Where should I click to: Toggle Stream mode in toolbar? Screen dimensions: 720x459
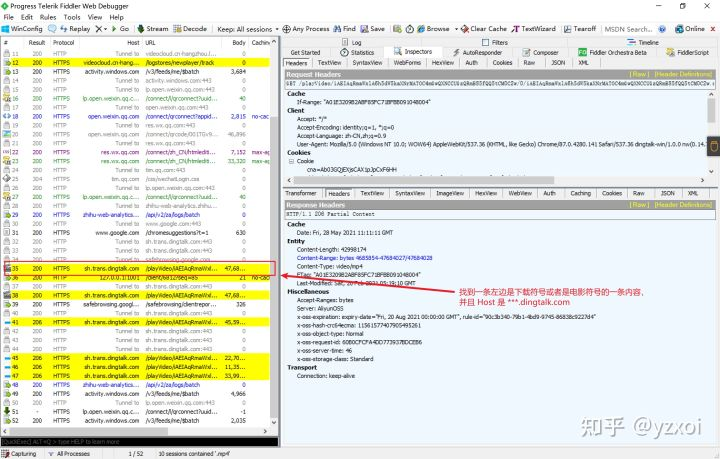click(x=152, y=29)
